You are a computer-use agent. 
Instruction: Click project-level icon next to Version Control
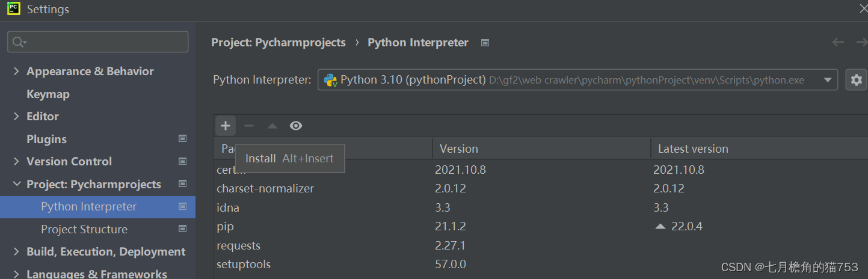pyautogui.click(x=183, y=161)
